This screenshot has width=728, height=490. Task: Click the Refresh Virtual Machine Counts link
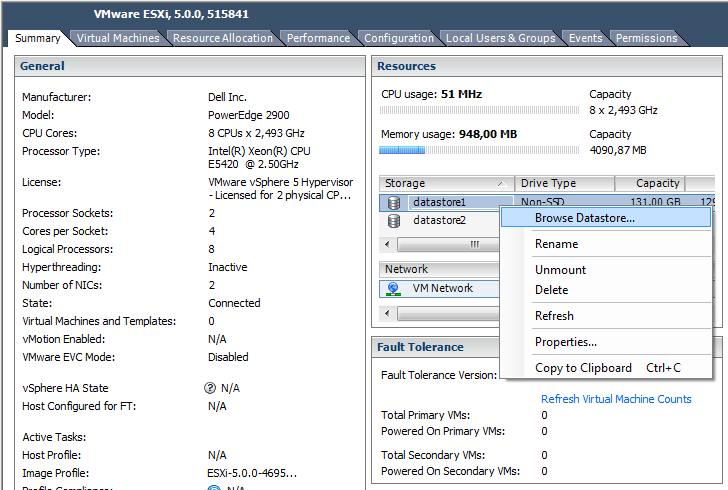tap(616, 399)
